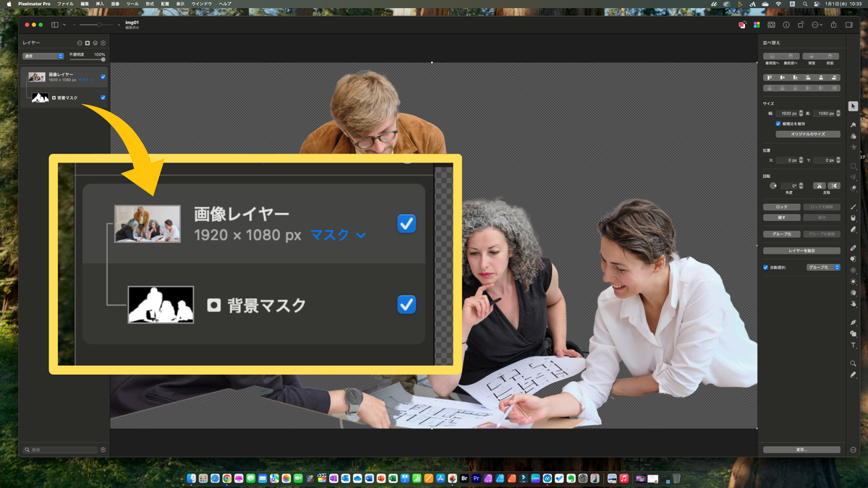Viewport: 868px width, 488px height.
Task: Toggle visibility of 背景マスク in Layers sidebar
Action: click(103, 98)
